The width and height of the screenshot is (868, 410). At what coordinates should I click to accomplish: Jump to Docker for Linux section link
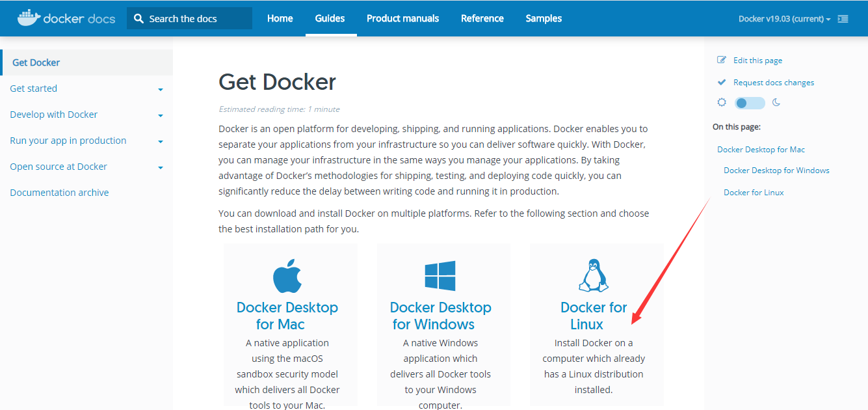(754, 193)
